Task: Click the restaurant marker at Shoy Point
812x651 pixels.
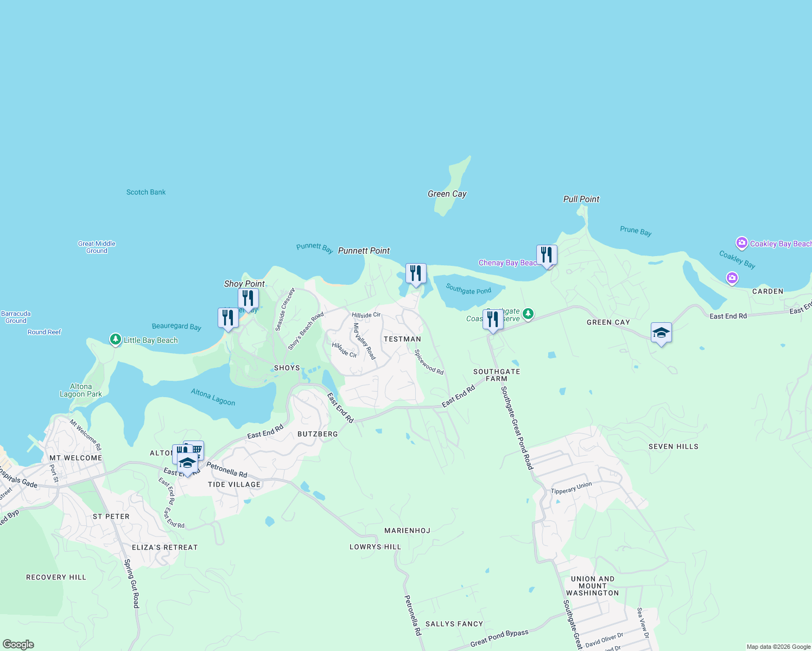Action: 248,297
